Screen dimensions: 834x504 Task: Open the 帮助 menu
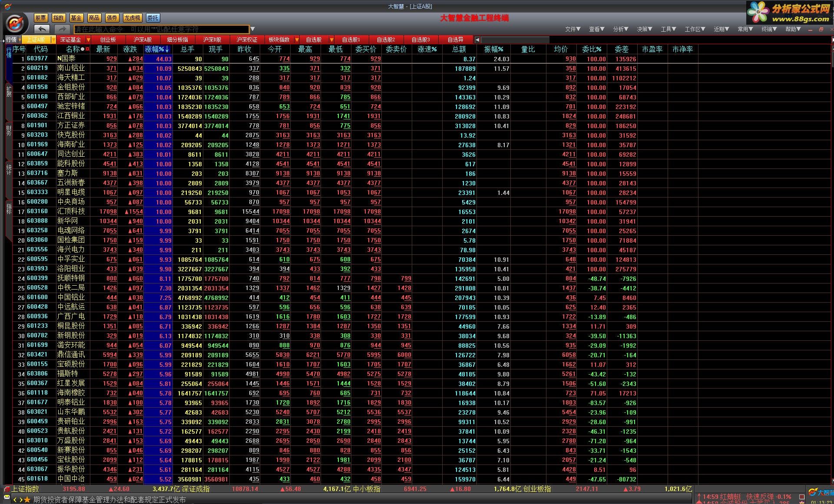[793, 29]
